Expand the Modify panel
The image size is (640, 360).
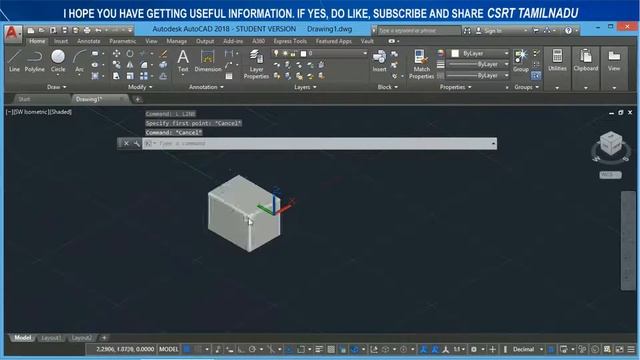(140, 87)
